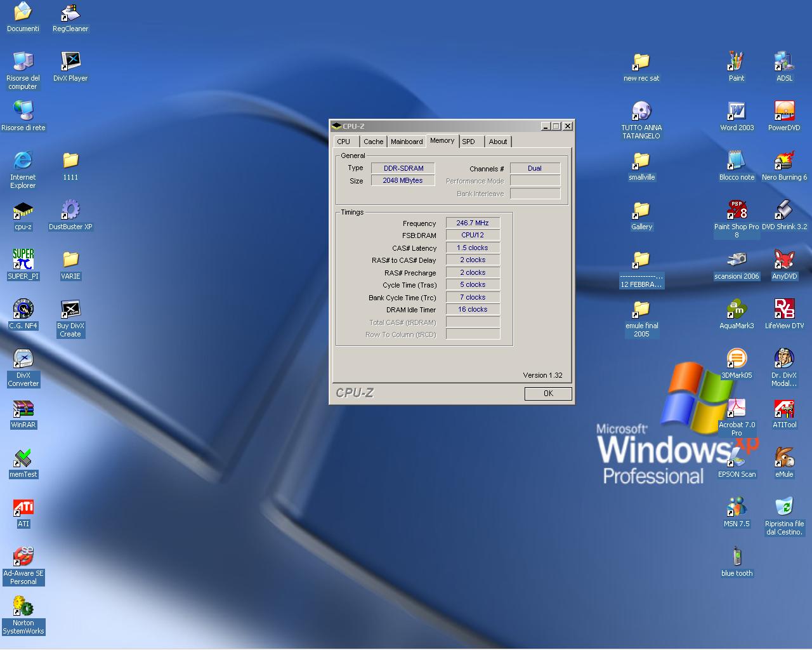Switch to the Cache tab
Viewport: 812px width, 650px height.
(373, 142)
